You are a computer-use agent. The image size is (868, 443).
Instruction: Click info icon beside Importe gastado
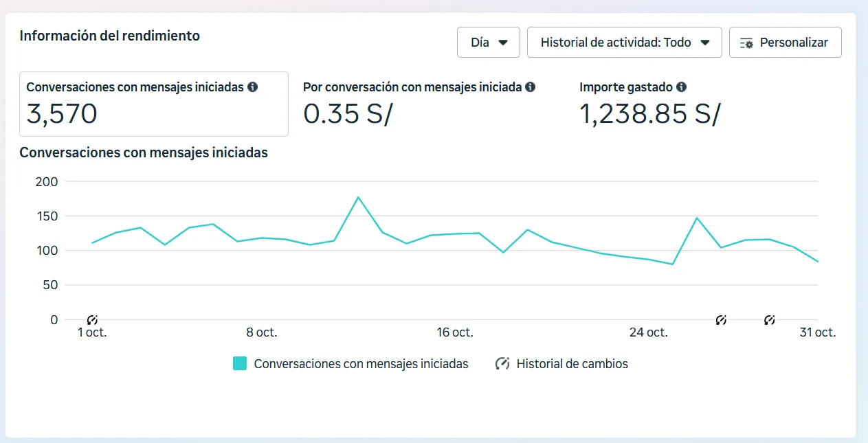(681, 87)
